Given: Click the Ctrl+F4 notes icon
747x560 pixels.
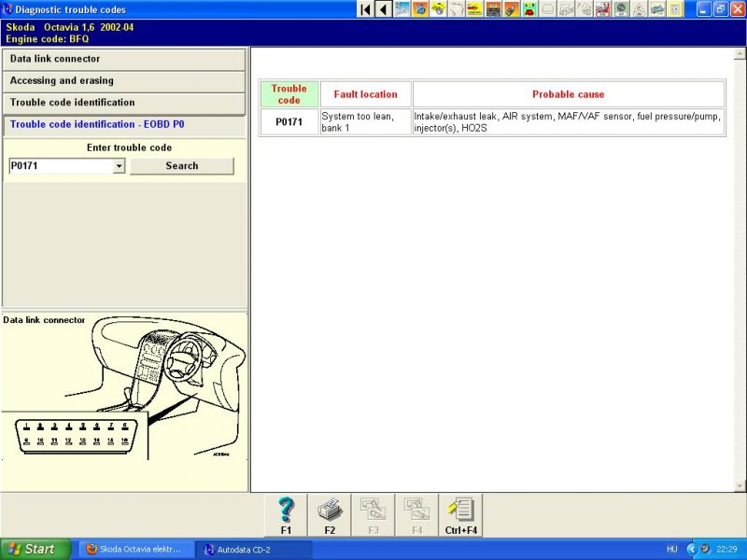Looking at the screenshot, I should [x=460, y=515].
